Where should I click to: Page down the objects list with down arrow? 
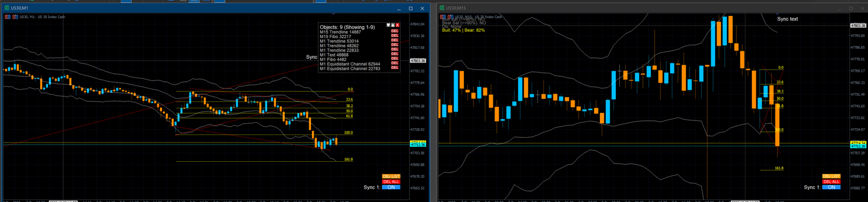point(388,25)
